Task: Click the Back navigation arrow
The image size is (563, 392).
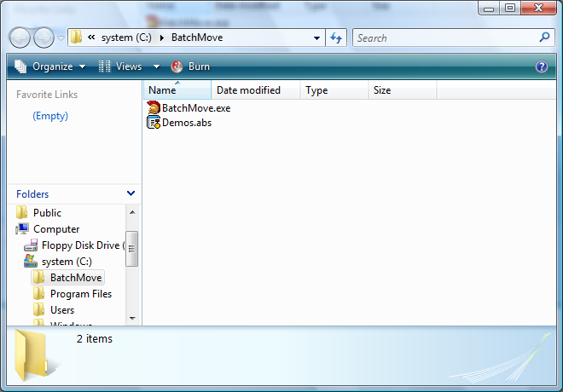Action: (20, 37)
